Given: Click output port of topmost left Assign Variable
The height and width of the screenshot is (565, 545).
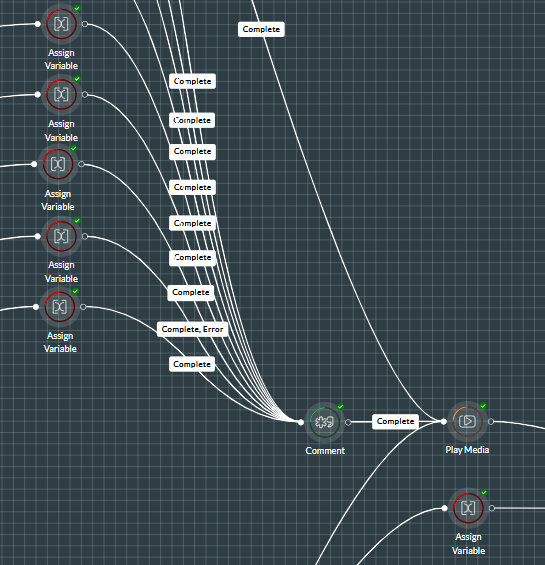Looking at the screenshot, I should tap(85, 24).
